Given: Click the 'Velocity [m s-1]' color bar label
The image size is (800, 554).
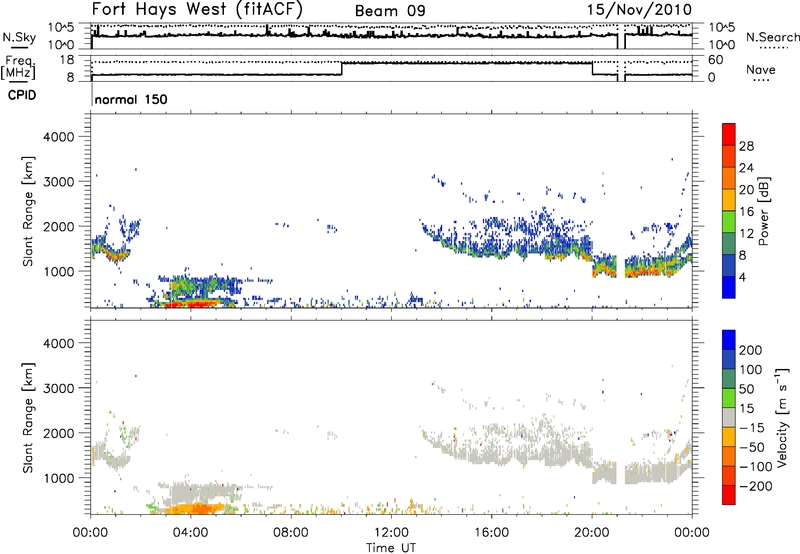Looking at the screenshot, I should pos(782,417).
